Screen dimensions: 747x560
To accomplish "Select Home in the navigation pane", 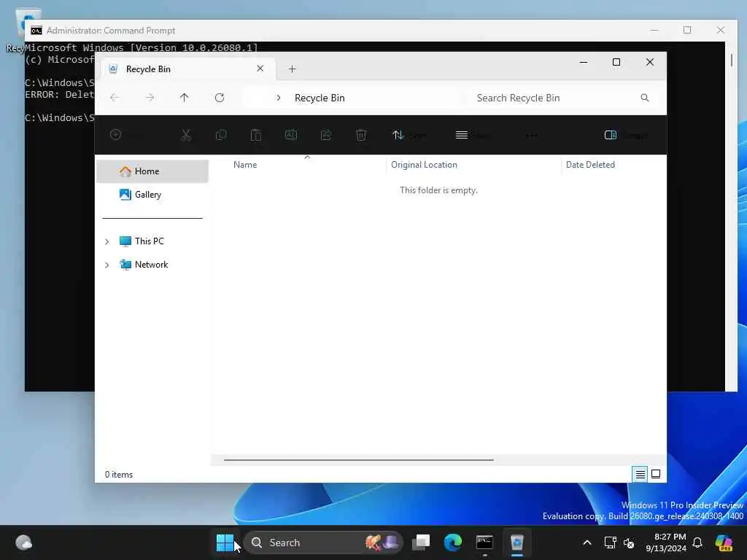I will (x=152, y=171).
